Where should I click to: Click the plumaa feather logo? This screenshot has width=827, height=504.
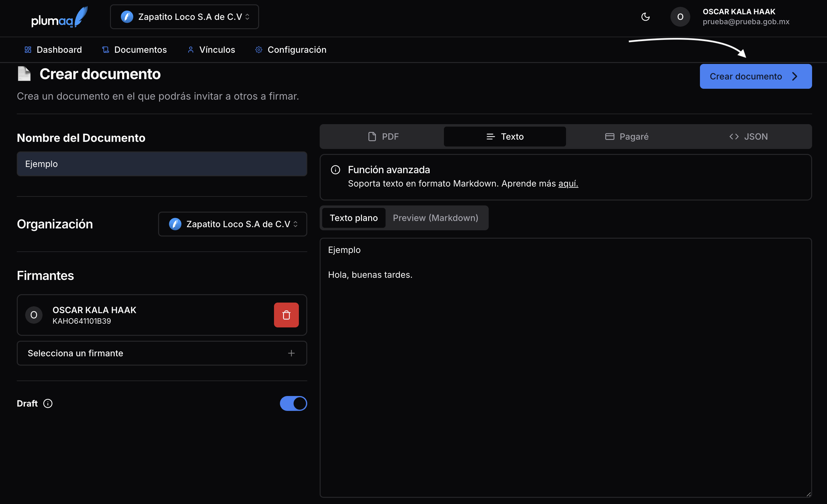(x=59, y=17)
